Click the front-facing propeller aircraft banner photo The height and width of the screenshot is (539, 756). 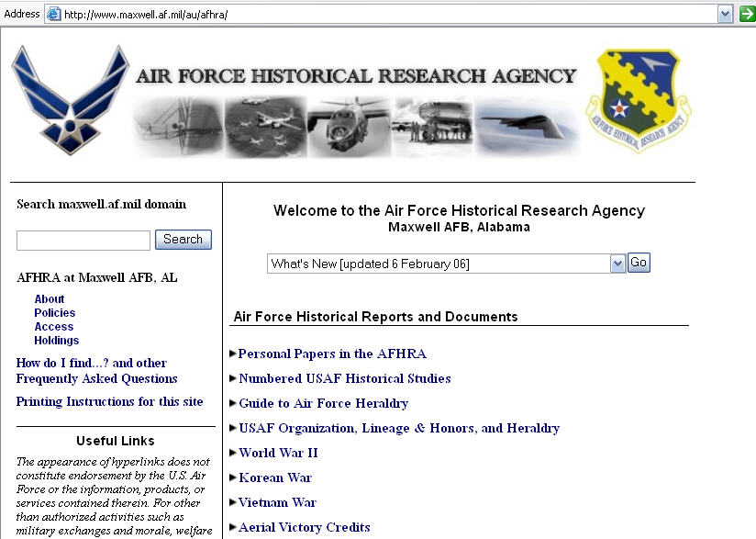coord(350,128)
